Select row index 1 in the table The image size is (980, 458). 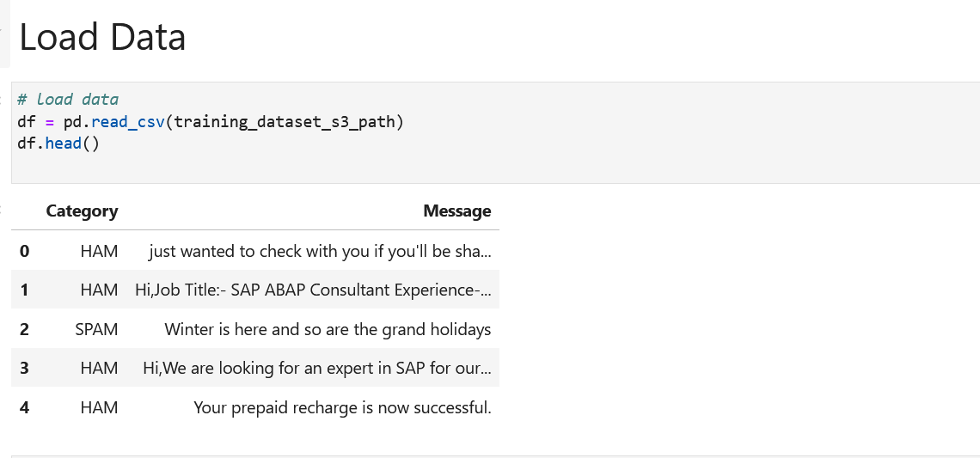pyautogui.click(x=24, y=290)
